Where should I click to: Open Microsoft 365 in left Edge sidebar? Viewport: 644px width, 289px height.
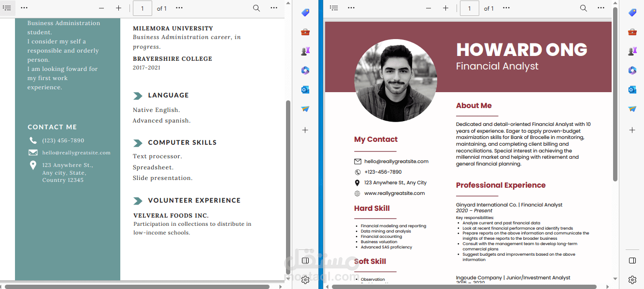pyautogui.click(x=305, y=70)
